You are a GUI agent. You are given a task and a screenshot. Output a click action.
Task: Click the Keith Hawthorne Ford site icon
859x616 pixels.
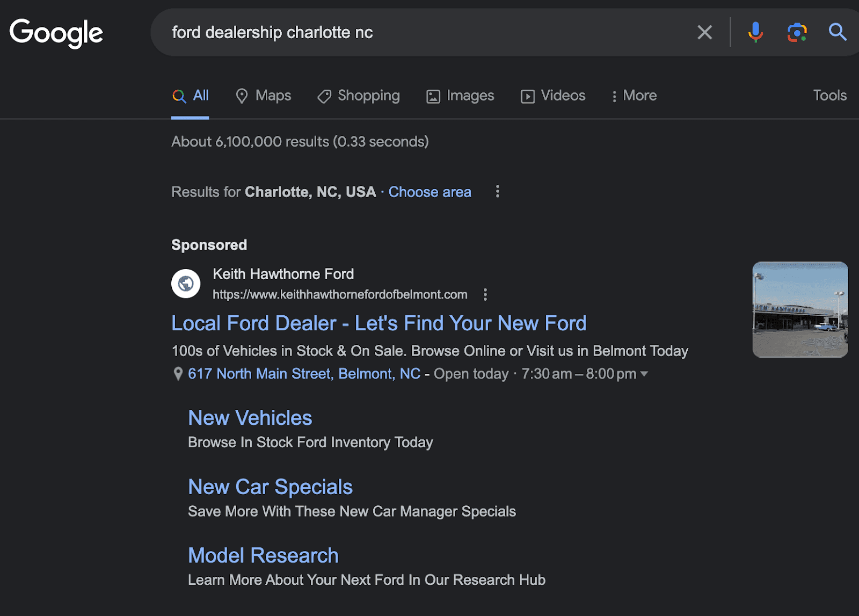click(185, 284)
